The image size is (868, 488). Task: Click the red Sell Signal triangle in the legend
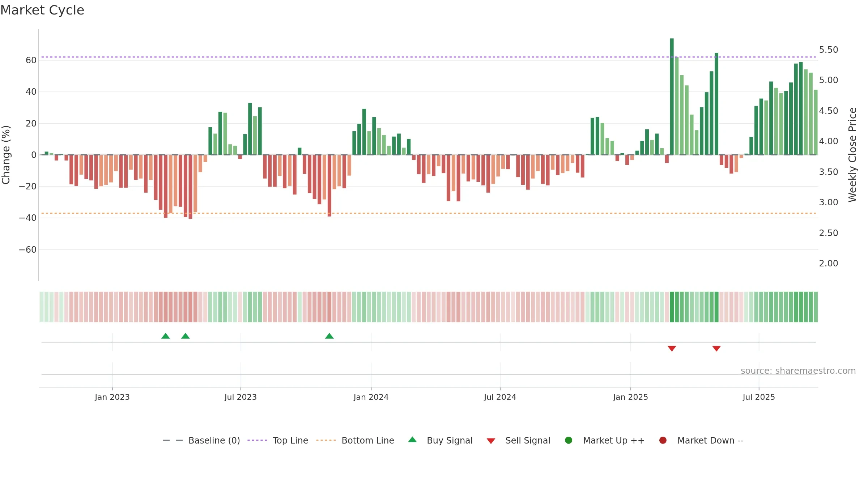point(491,441)
